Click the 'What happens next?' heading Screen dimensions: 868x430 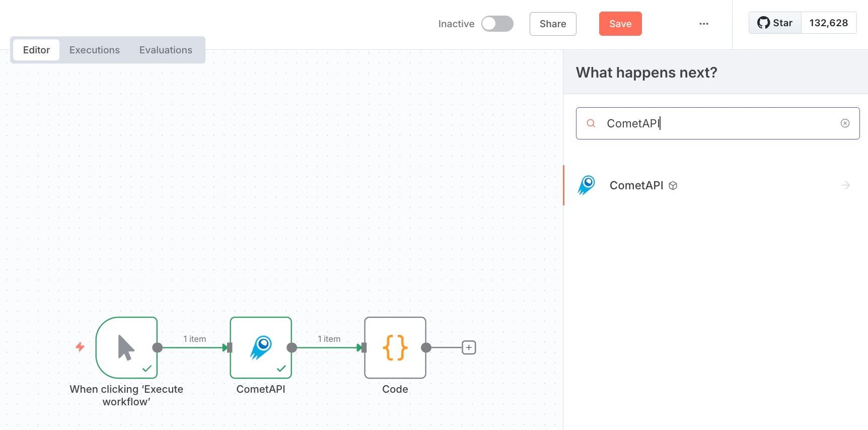coord(646,73)
